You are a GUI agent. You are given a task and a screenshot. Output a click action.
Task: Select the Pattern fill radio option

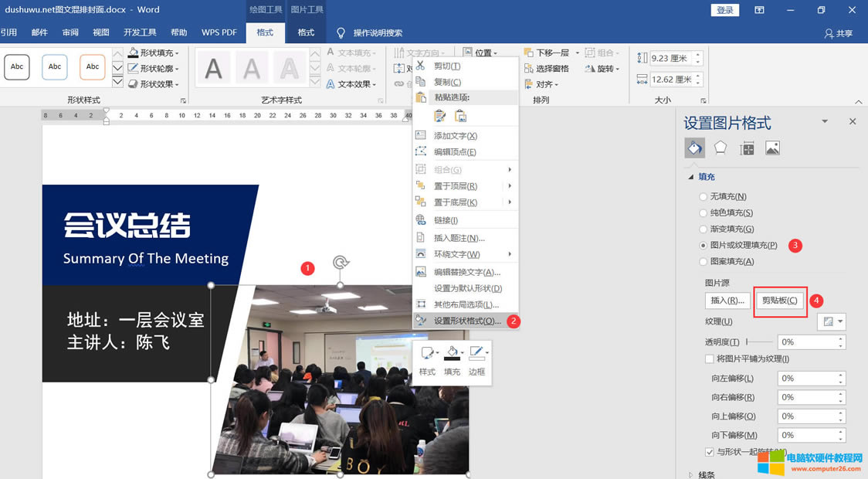703,261
